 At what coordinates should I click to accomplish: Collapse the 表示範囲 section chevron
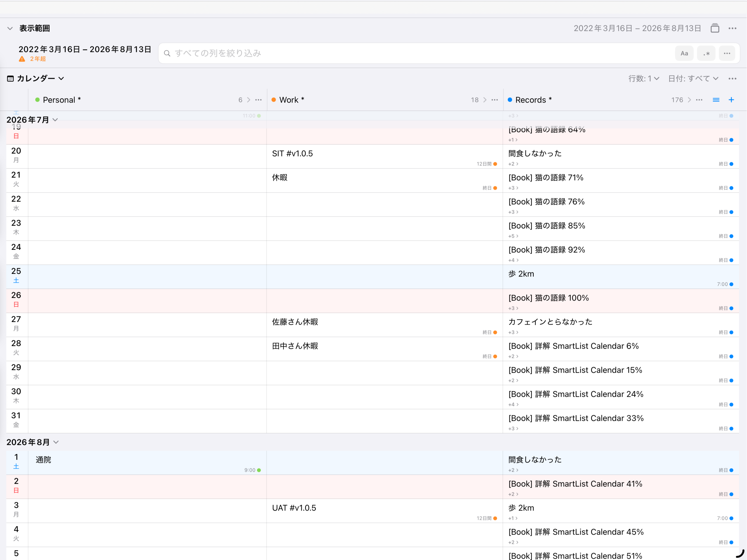pyautogui.click(x=10, y=28)
